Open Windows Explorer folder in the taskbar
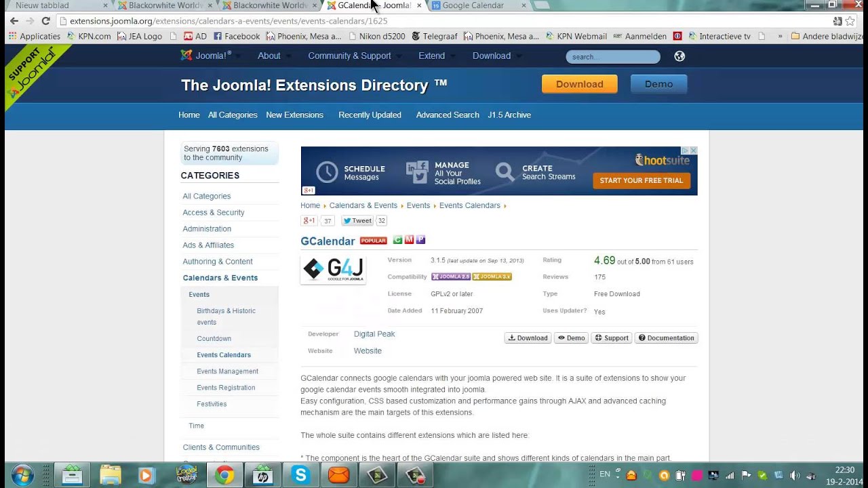 [110, 475]
